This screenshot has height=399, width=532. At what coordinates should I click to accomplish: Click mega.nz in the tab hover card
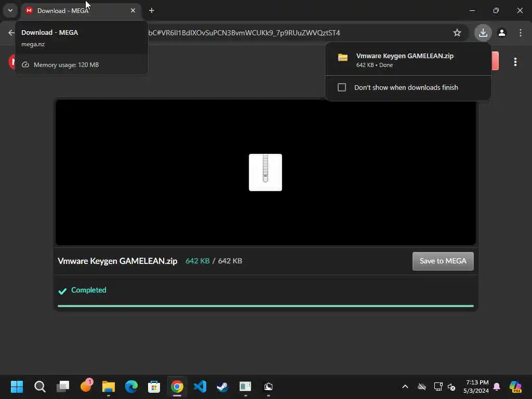tap(33, 44)
